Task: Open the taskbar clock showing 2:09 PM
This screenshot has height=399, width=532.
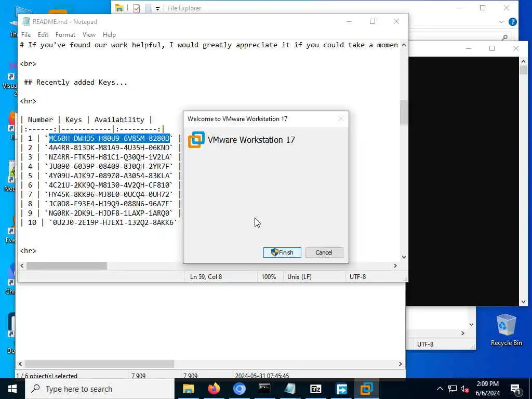Action: [x=487, y=389]
